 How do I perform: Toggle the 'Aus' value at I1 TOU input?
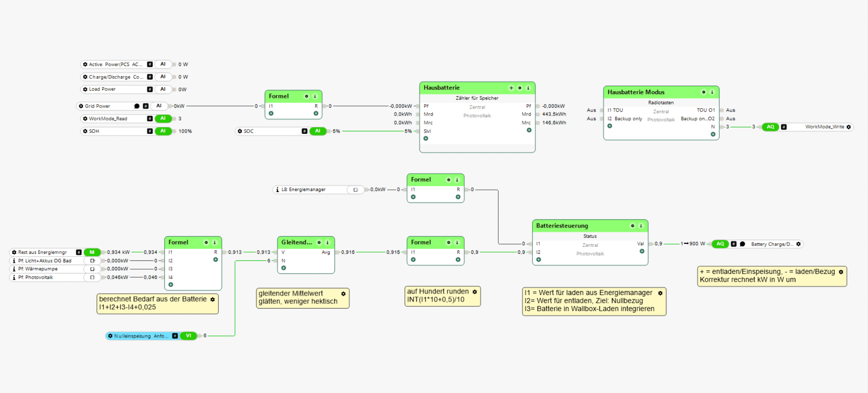point(591,110)
